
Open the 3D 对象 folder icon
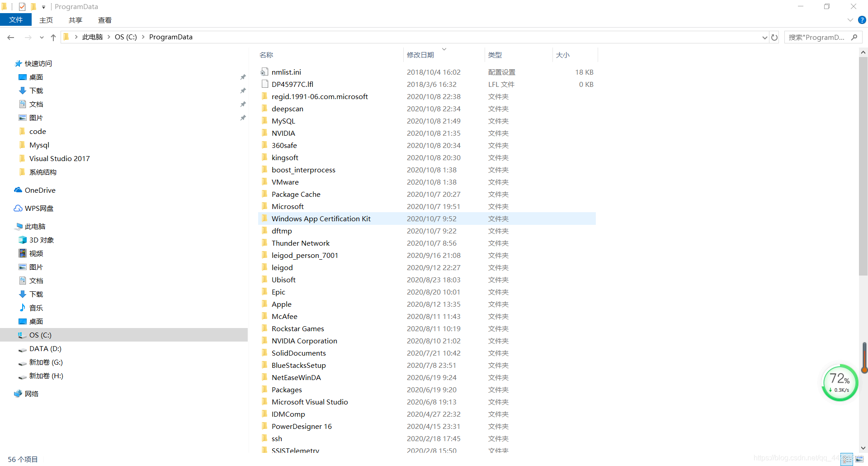pos(23,240)
